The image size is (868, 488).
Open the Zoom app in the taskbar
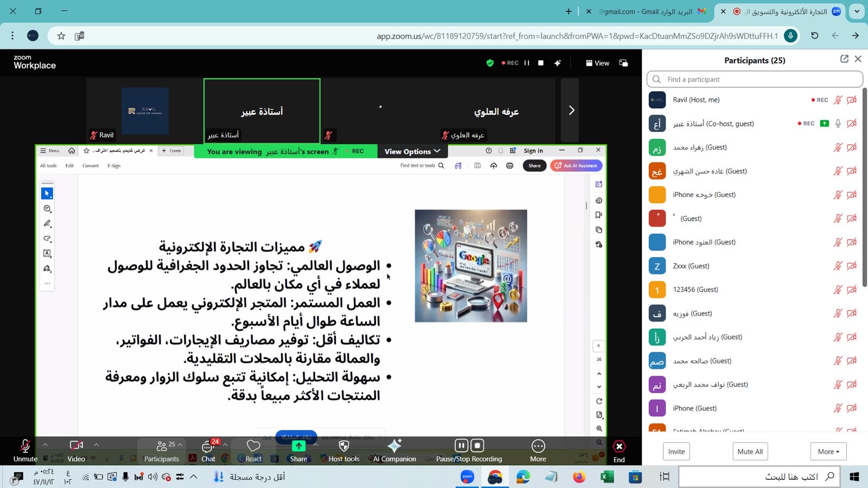click(467, 477)
